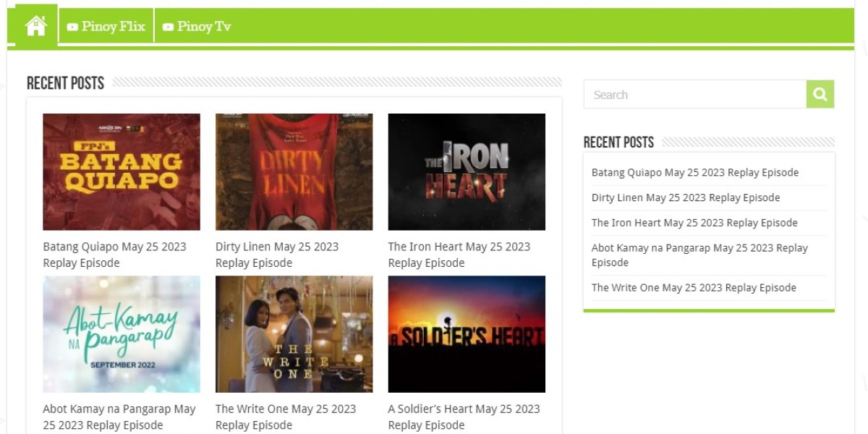Open the Pinoy Tv menu item
Image resolution: width=868 pixels, height=434 pixels.
pyautogui.click(x=197, y=27)
